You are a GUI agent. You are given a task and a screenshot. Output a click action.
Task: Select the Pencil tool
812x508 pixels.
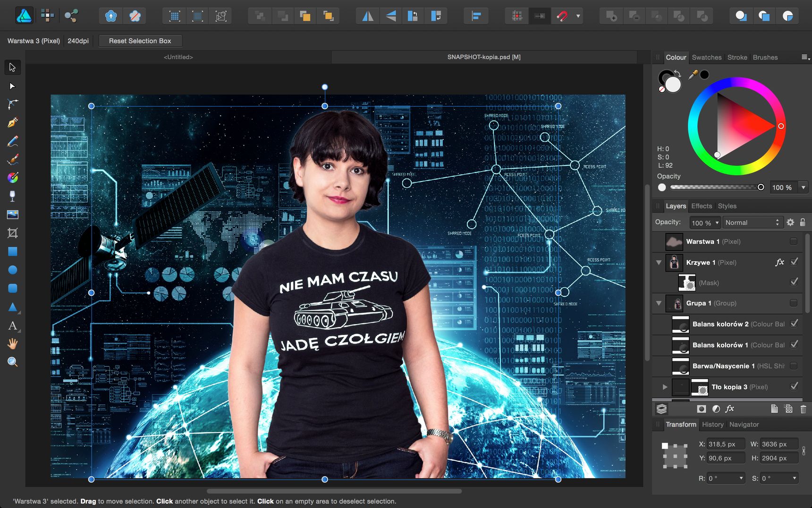point(12,141)
